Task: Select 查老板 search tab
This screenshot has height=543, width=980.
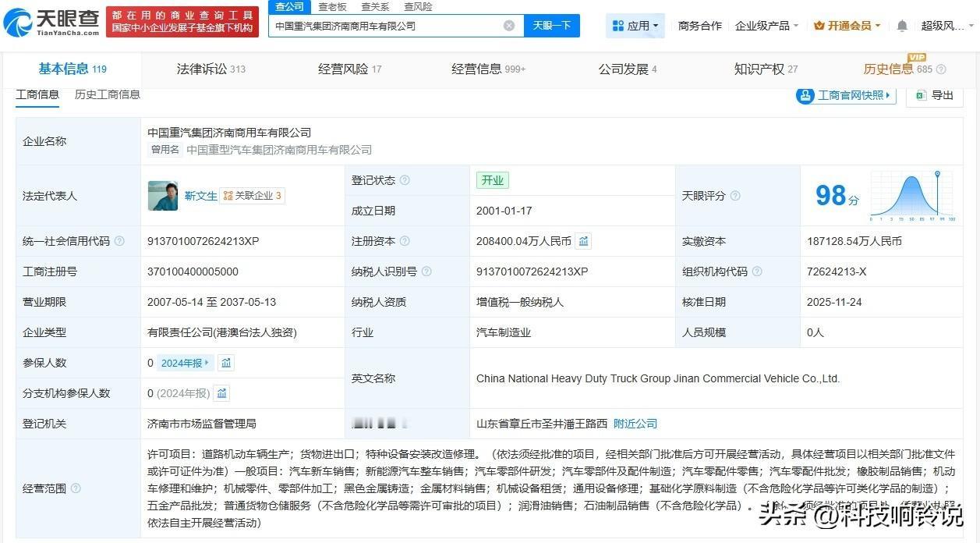Action: pos(332,6)
